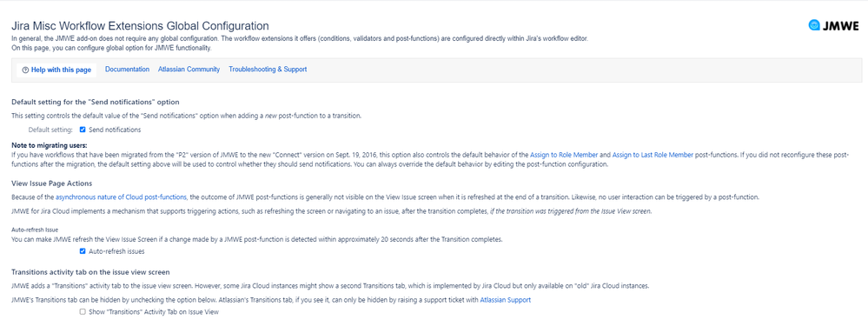
Task: Open the Atlassian Support link
Action: [506, 300]
